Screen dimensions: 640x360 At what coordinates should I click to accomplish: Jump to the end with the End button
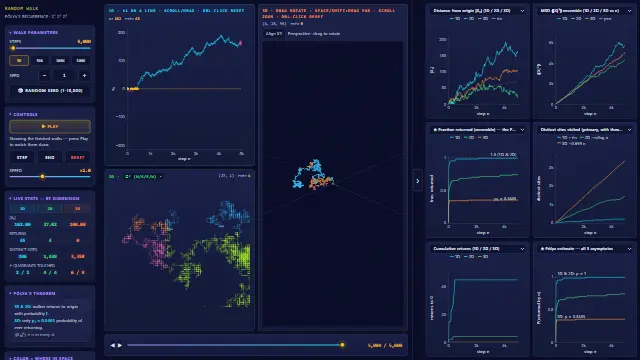point(50,157)
